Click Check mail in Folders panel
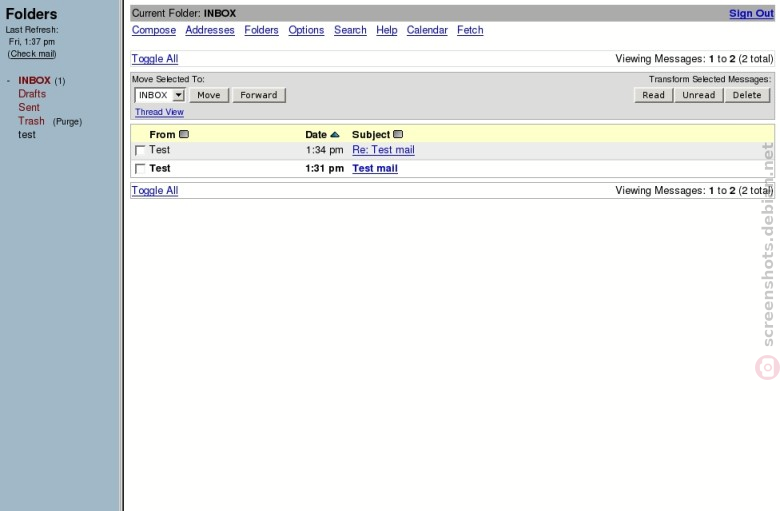 [32, 54]
